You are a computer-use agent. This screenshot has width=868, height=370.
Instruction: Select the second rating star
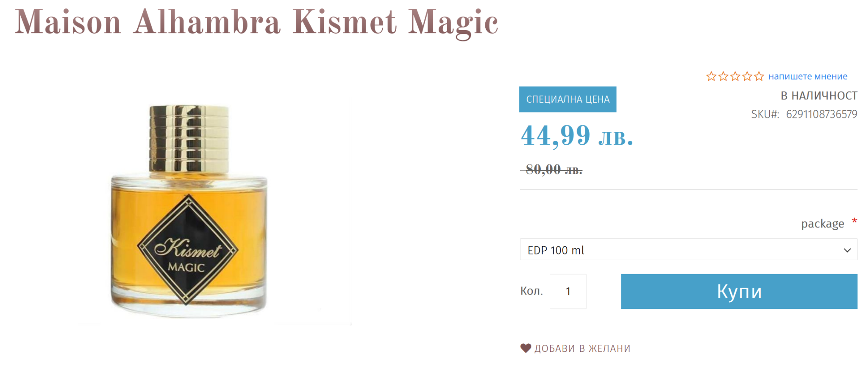coord(723,76)
